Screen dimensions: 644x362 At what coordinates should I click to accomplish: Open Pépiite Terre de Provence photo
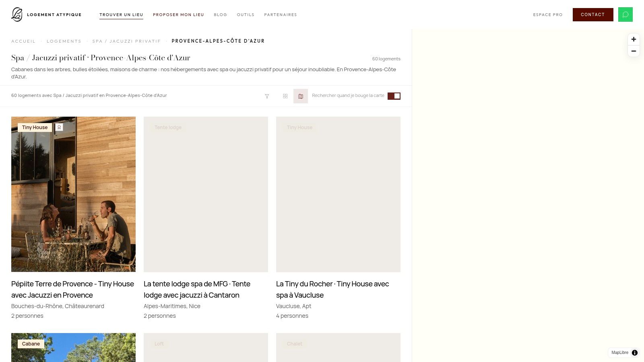pos(73,194)
